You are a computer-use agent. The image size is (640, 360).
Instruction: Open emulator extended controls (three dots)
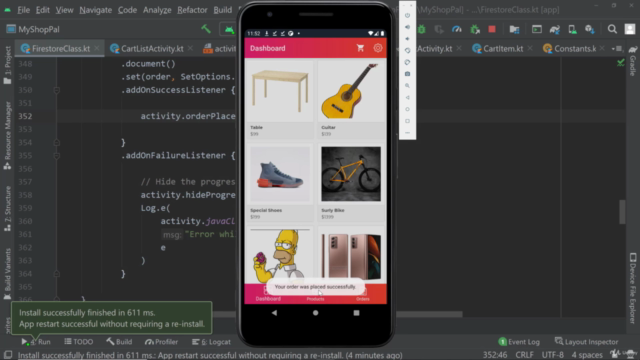tap(407, 133)
